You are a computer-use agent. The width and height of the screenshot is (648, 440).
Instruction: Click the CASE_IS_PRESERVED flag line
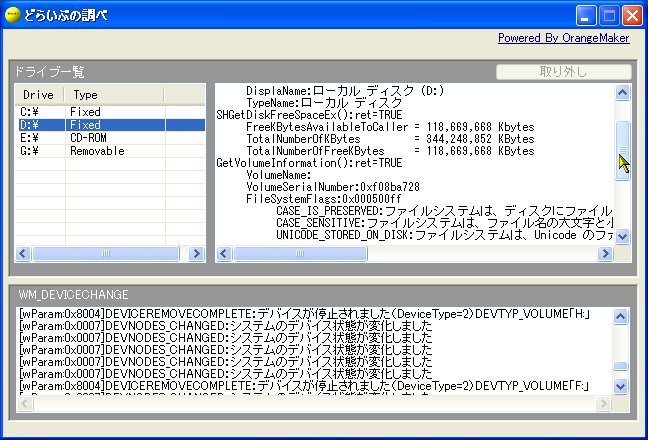444,211
